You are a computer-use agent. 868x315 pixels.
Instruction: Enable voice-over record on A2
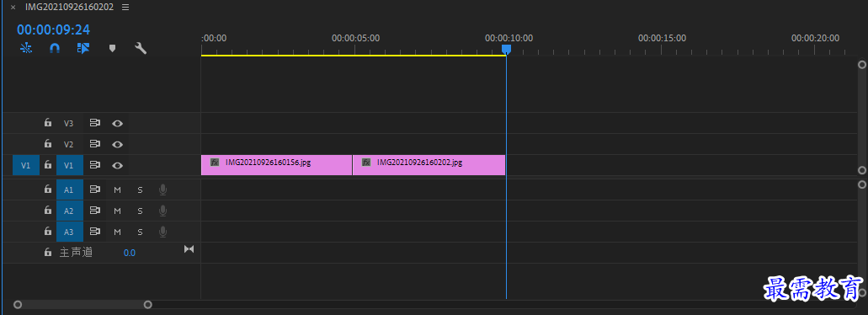pyautogui.click(x=162, y=211)
